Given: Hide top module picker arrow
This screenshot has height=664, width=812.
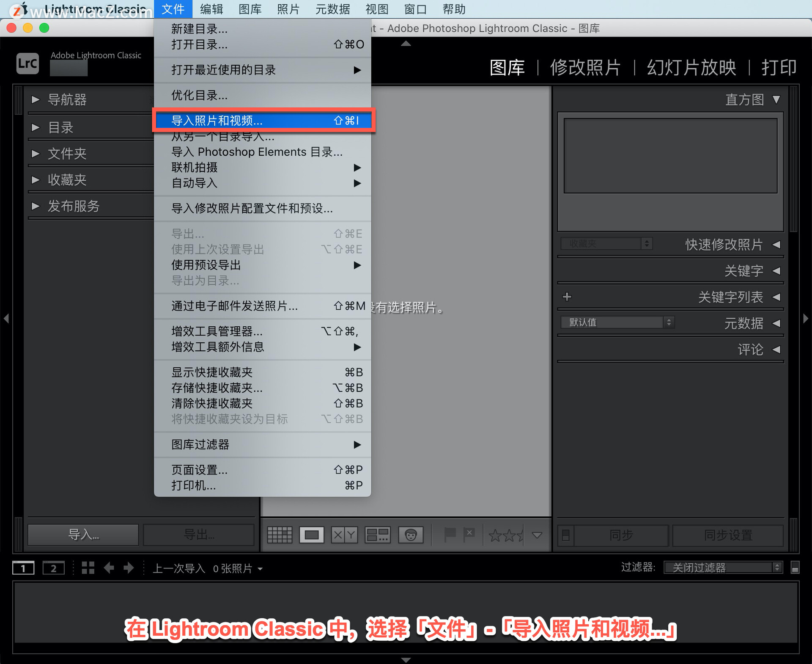Looking at the screenshot, I should pos(406,43).
